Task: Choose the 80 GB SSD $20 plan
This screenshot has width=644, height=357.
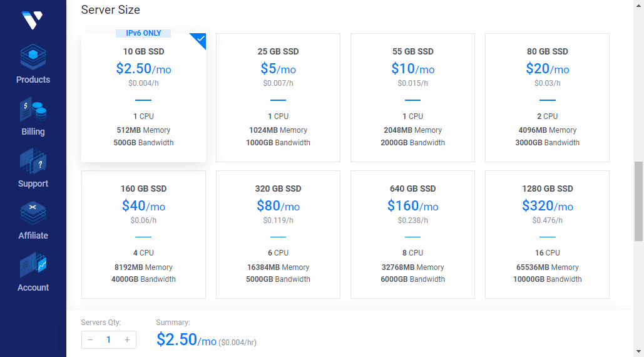Action: click(x=547, y=98)
